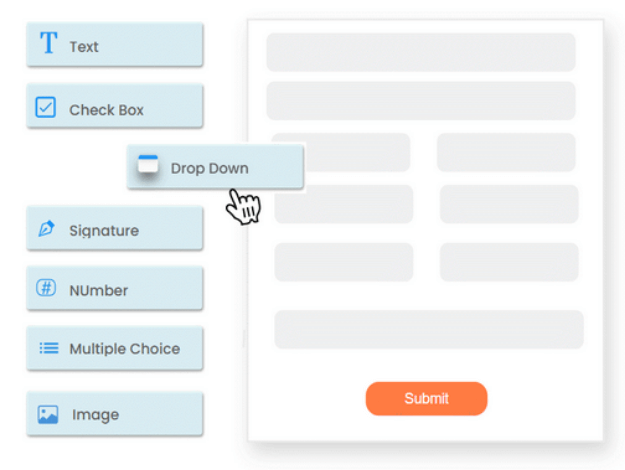Select the Multiple Choice field label
625x470 pixels.
[124, 349]
